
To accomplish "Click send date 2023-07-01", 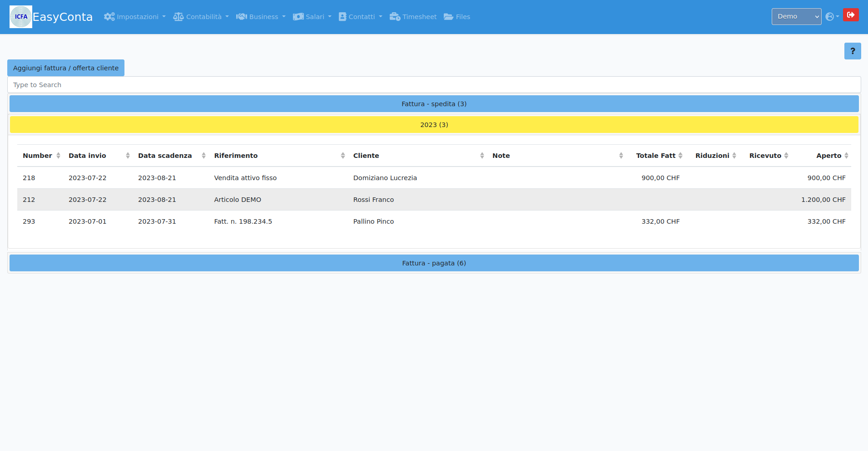I will [x=88, y=221].
